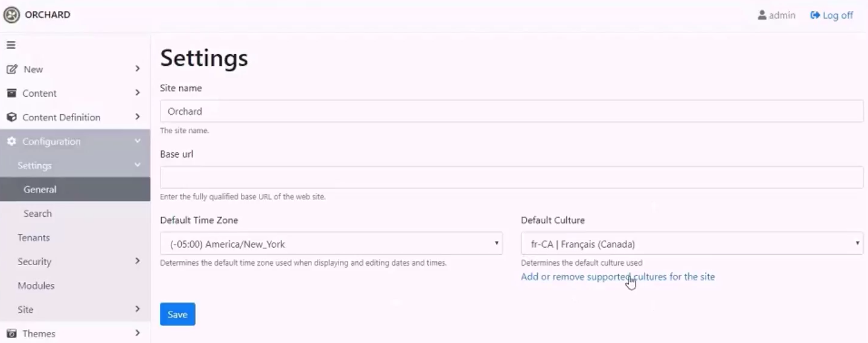The width and height of the screenshot is (868, 343).
Task: Focus the Base url input field
Action: click(511, 178)
